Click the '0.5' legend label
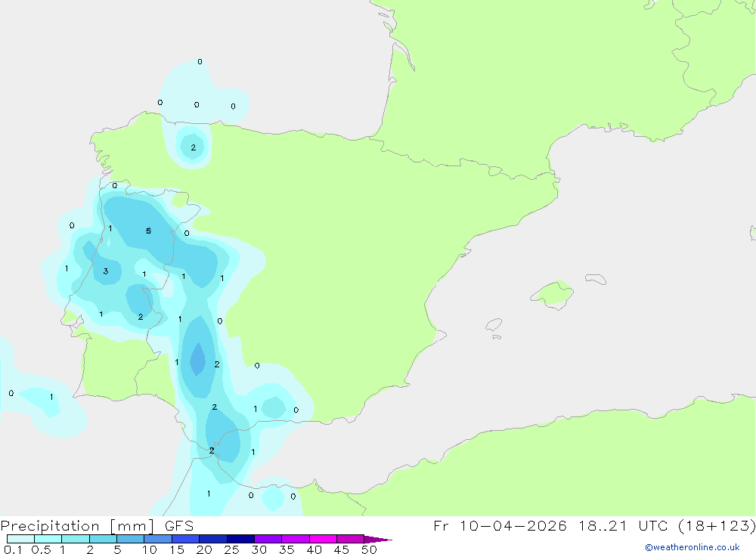Image resolution: width=756 pixels, height=554 pixels. [x=41, y=549]
